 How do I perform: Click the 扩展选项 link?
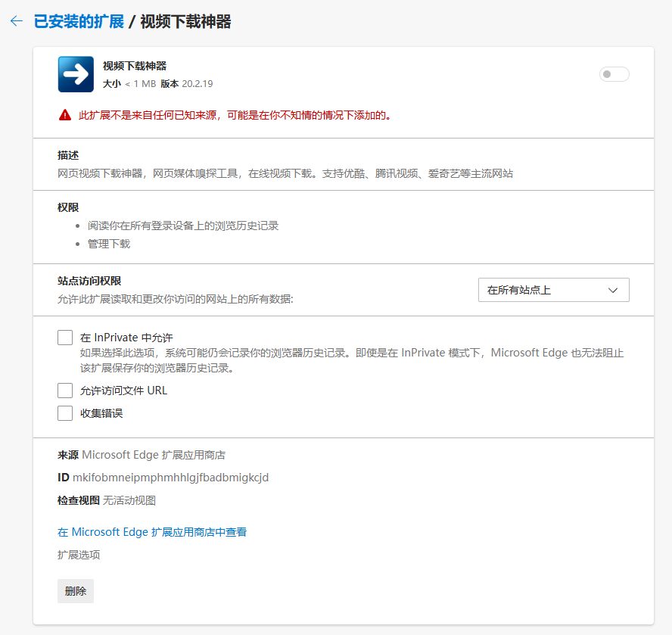(x=79, y=555)
